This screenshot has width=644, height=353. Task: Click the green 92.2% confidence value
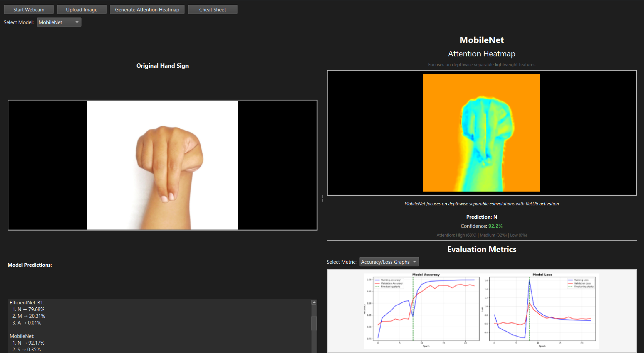[495, 226]
